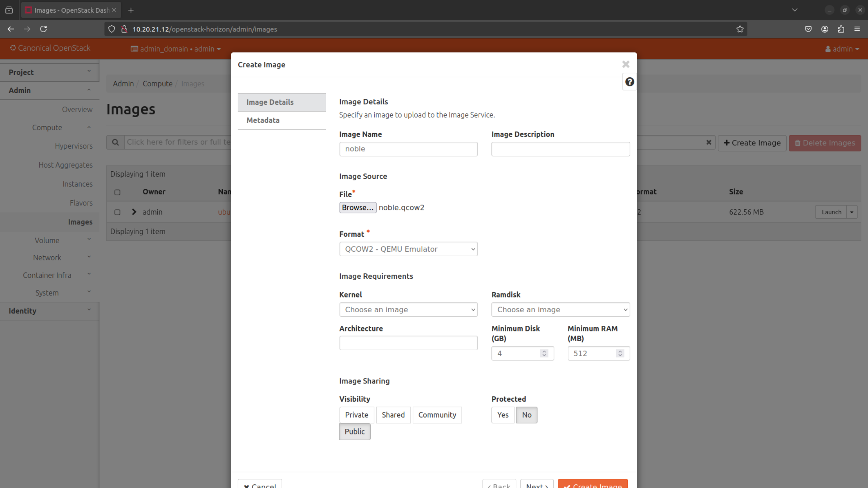Open the Firefox hamburger menu
The image size is (868, 488).
pos(857,29)
